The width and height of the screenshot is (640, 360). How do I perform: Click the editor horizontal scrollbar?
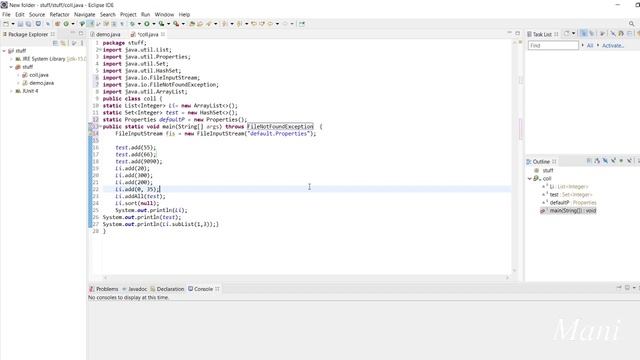click(306, 278)
